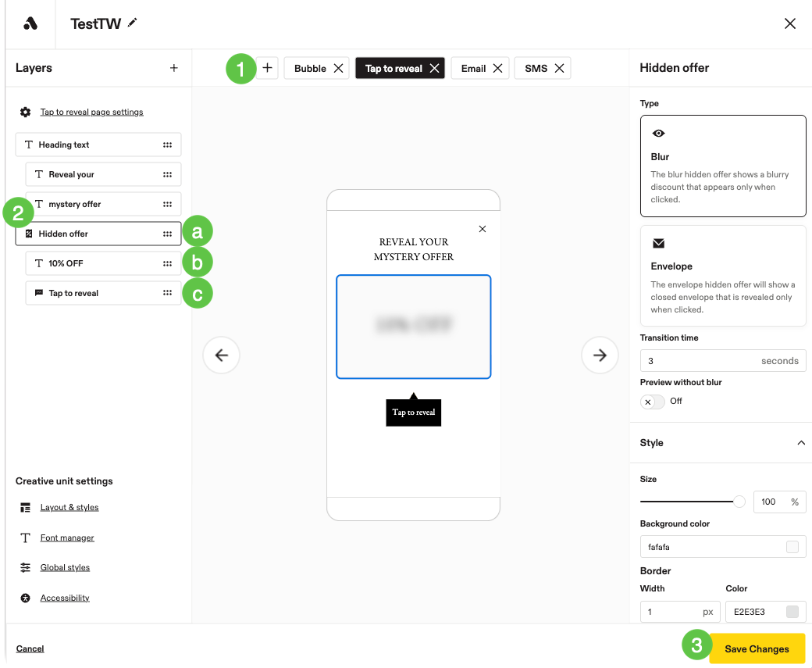812x668 pixels.
Task: Click the Tap to reveal layer drag handle
Action: 167,293
